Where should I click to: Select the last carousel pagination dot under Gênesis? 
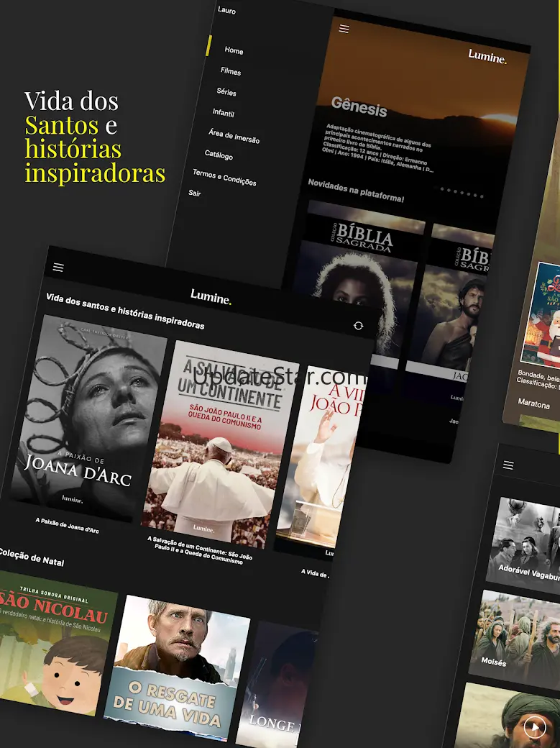pyautogui.click(x=482, y=196)
